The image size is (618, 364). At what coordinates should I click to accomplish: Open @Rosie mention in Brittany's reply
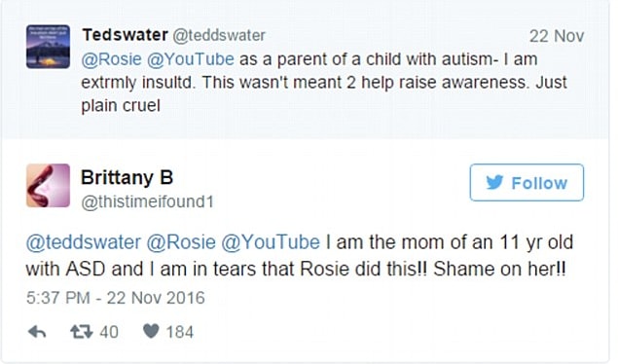click(x=181, y=242)
